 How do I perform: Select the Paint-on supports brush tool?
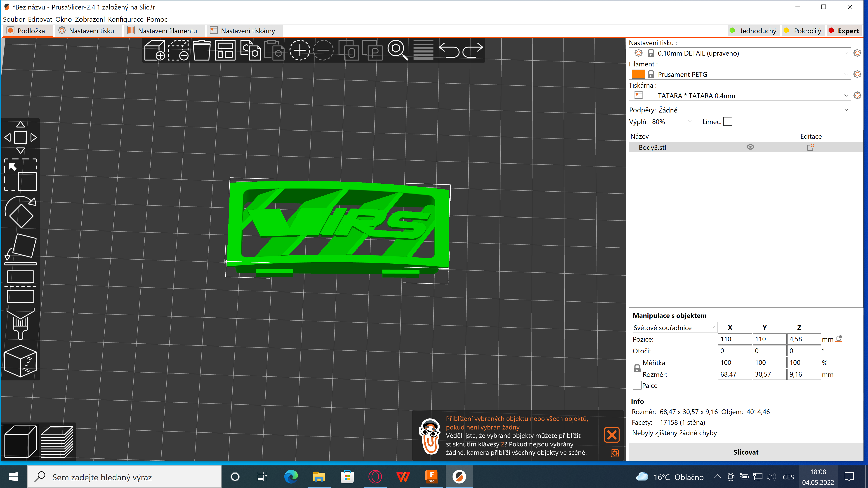(x=21, y=324)
